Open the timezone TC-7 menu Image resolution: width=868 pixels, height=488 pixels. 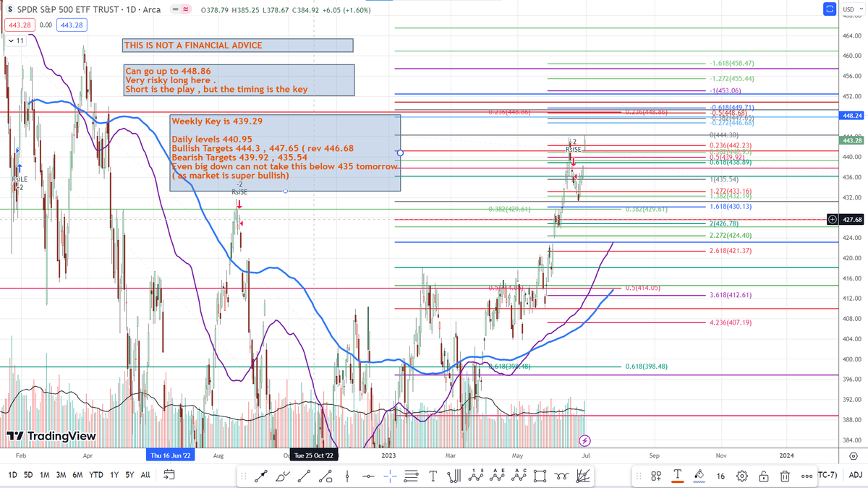(x=827, y=475)
